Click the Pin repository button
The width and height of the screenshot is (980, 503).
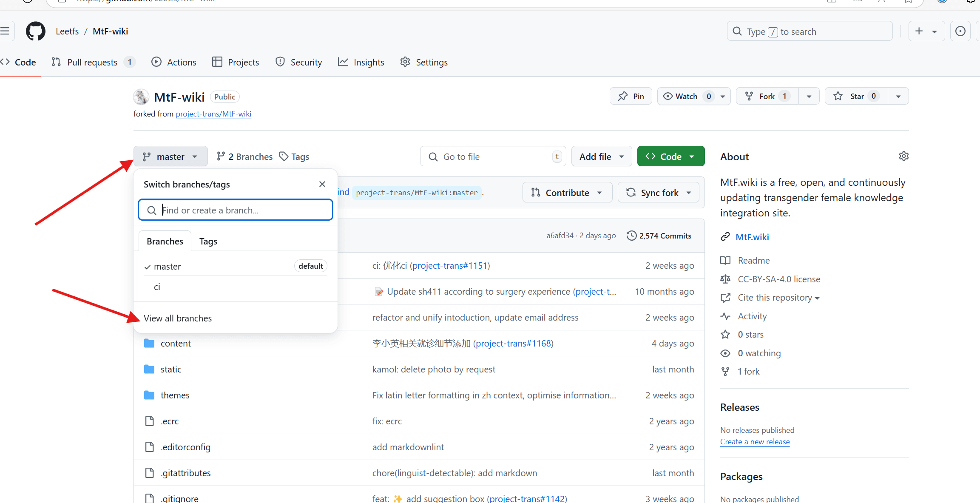(631, 97)
